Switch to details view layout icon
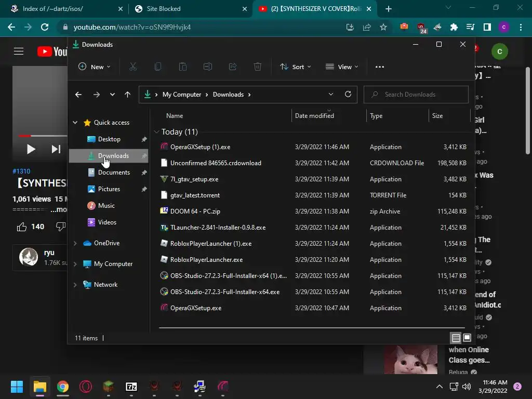 point(456,338)
